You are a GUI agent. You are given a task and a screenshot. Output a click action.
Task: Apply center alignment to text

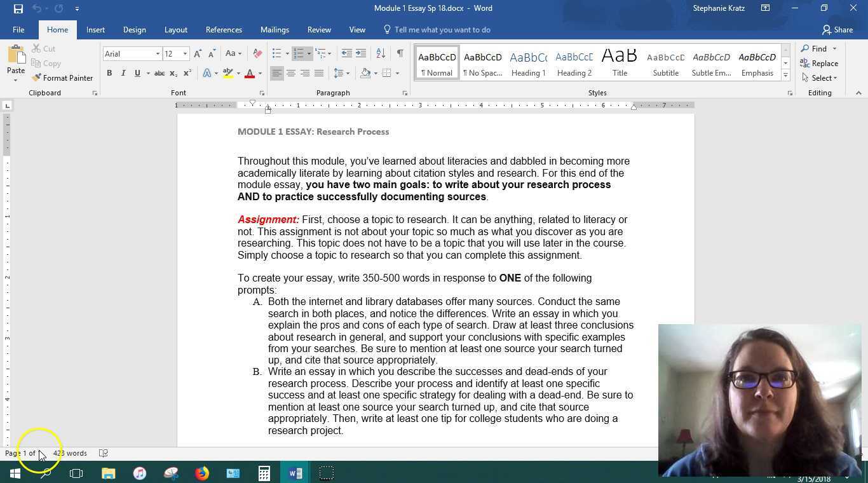coord(291,73)
